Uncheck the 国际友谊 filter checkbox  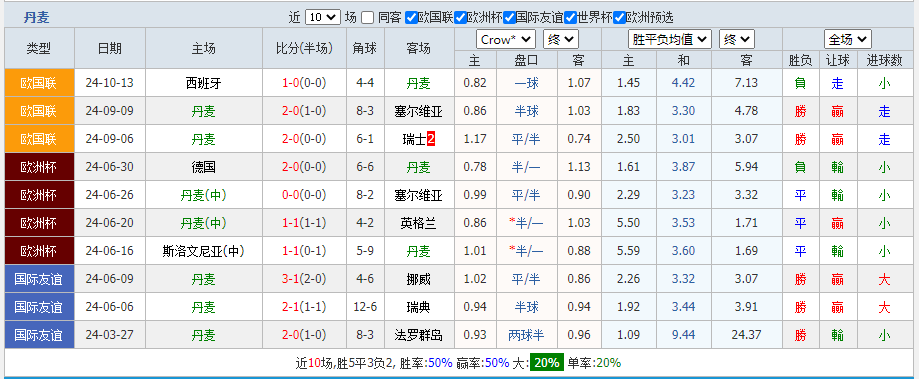509,18
